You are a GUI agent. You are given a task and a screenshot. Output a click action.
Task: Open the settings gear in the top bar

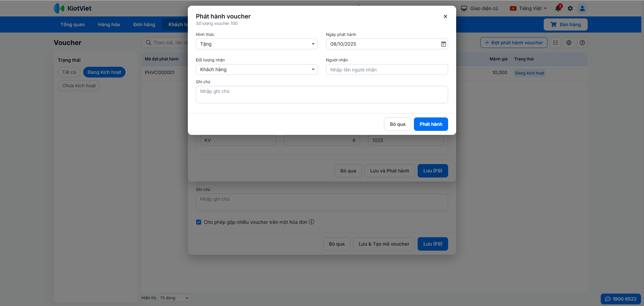(x=570, y=8)
